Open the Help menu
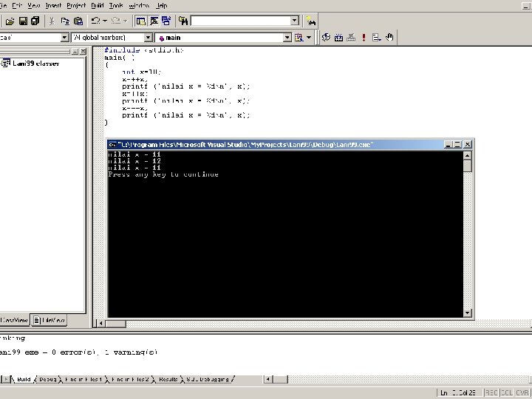The width and height of the screenshot is (532, 399). 162,5
